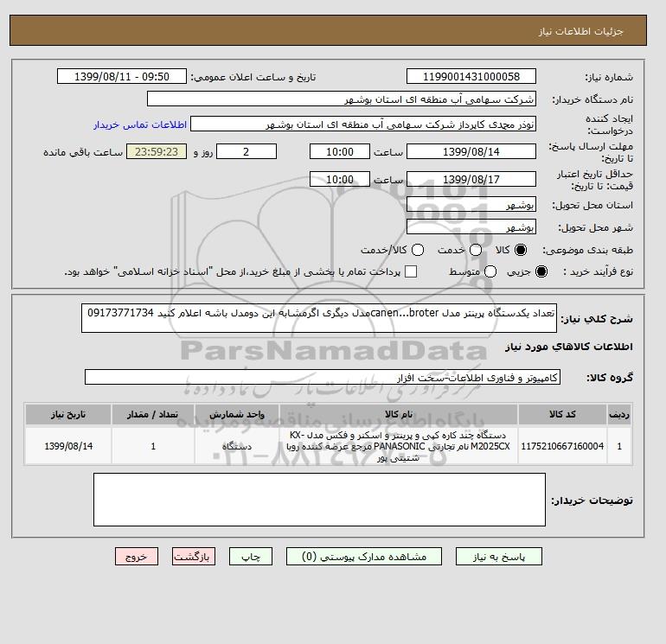Click the response deadline hour 10:00 field

click(x=340, y=151)
